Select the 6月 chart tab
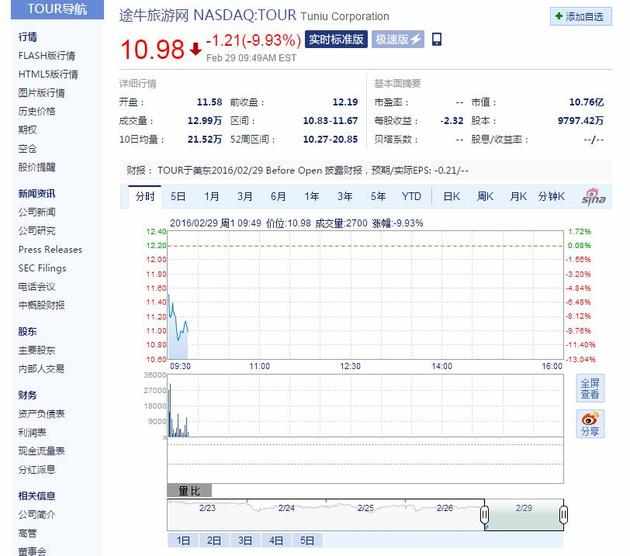 click(x=278, y=196)
